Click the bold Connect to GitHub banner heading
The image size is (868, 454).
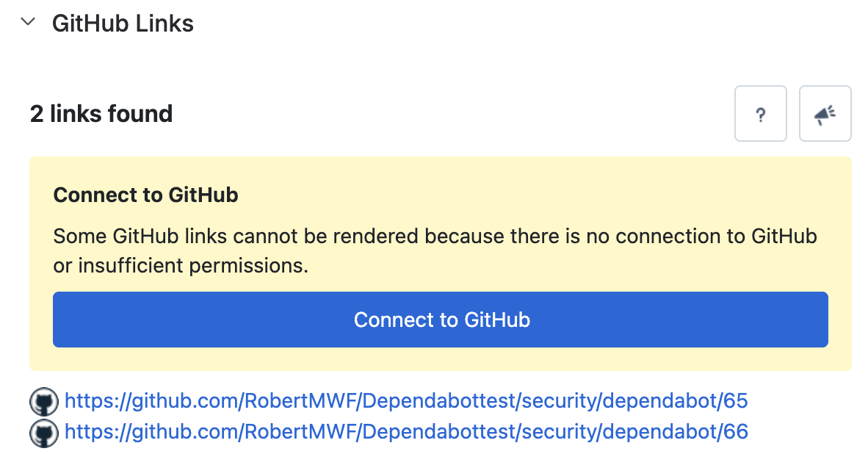pos(145,195)
